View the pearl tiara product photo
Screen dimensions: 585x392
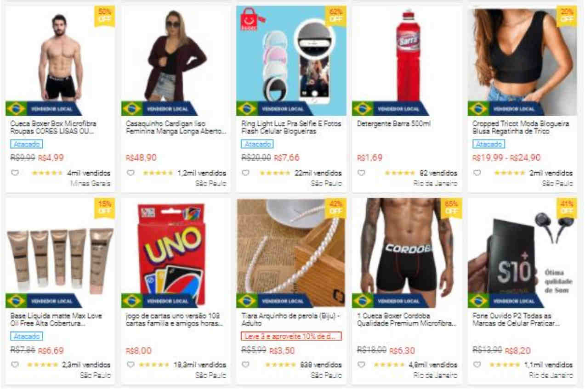tap(291, 252)
